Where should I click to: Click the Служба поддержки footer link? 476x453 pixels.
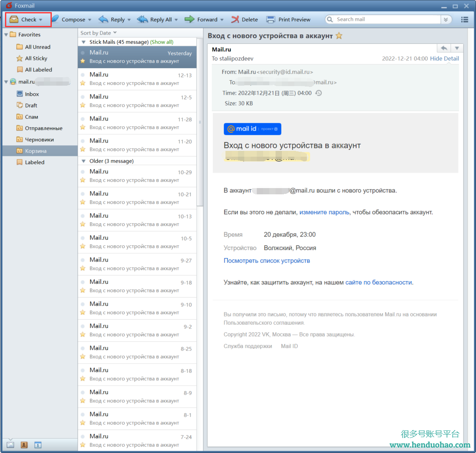(x=248, y=346)
